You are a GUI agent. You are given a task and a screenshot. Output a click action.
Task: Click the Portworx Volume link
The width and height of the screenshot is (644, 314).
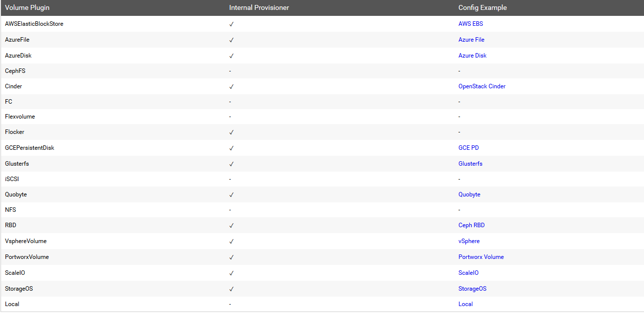(x=481, y=257)
